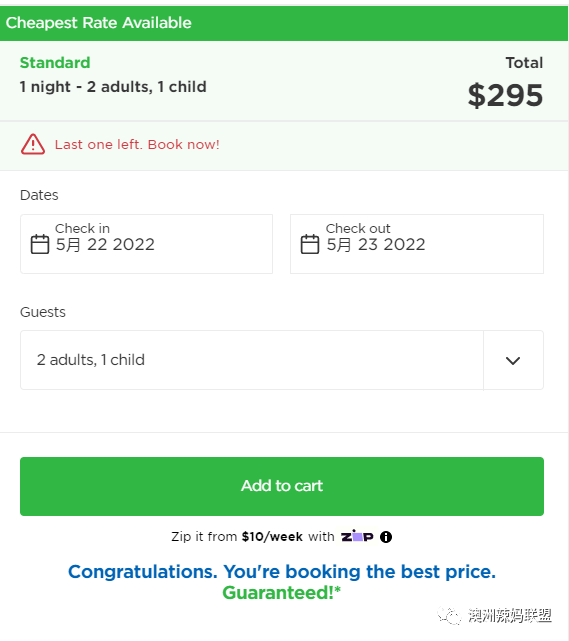This screenshot has height=641, width=569.
Task: Select the 'Cheapest Rate Available' green banner
Action: click(284, 23)
